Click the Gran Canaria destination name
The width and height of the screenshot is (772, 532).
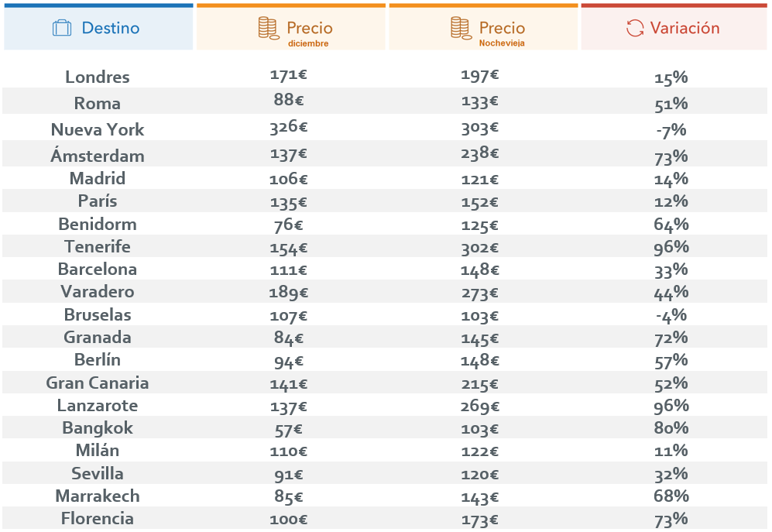click(x=98, y=383)
